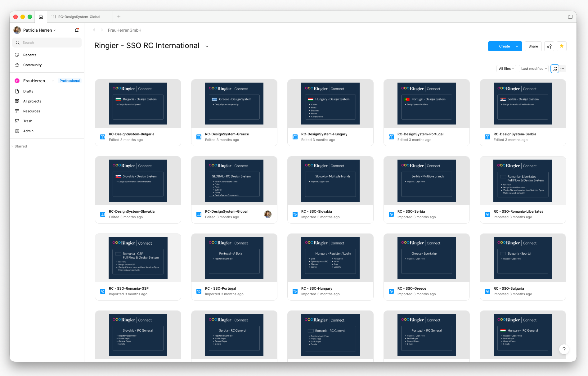Switch to the RC-DesignSystem-Global tab
This screenshot has height=376, width=588.
(x=79, y=17)
